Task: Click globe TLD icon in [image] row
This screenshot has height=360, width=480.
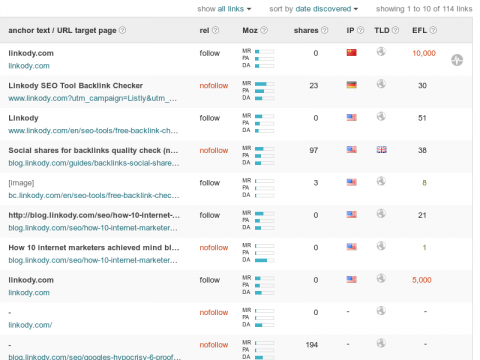Action: [381, 181]
